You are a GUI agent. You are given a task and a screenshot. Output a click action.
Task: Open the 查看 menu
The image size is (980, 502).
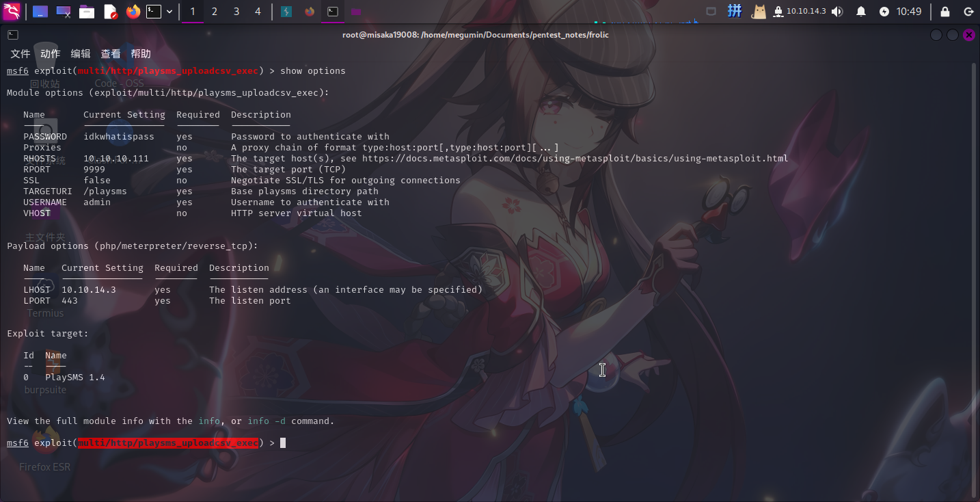(111, 53)
